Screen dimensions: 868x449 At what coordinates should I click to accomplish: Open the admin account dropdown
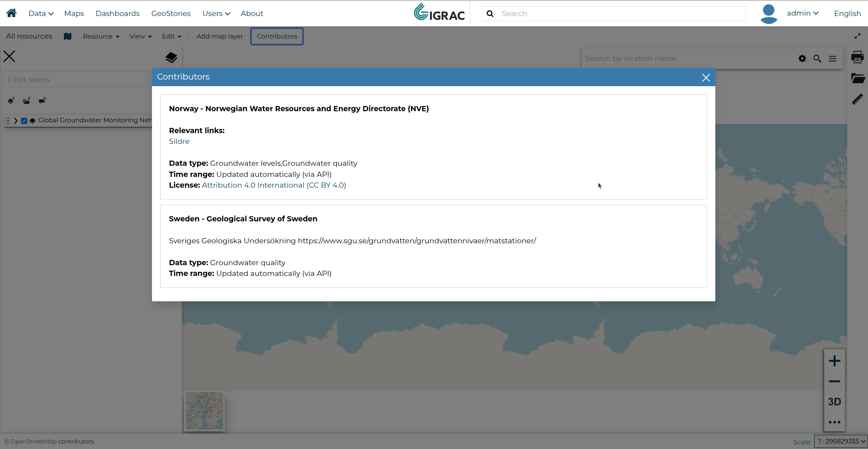pos(803,13)
